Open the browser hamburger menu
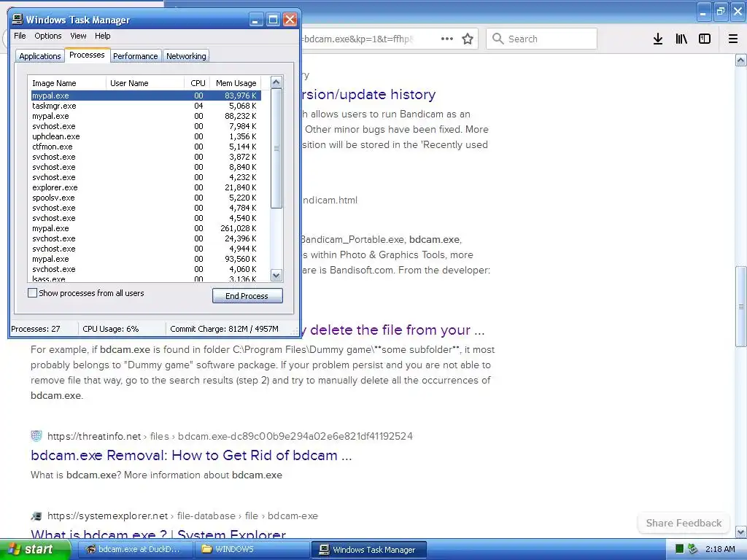Screen dimensions: 747x560 pos(733,39)
